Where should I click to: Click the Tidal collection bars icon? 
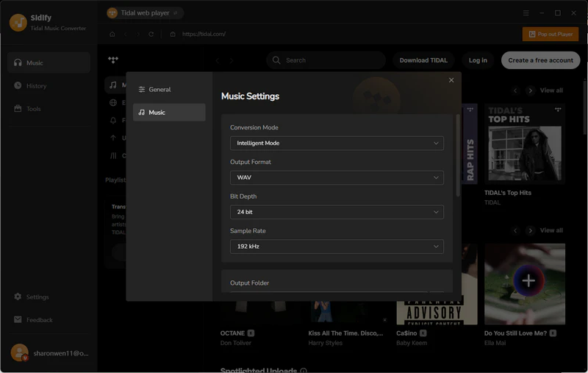tap(113, 155)
